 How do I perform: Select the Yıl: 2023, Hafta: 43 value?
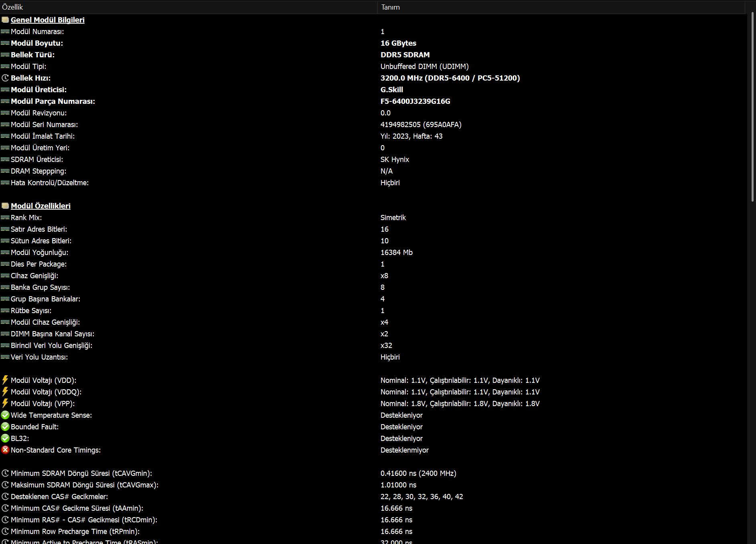411,136
